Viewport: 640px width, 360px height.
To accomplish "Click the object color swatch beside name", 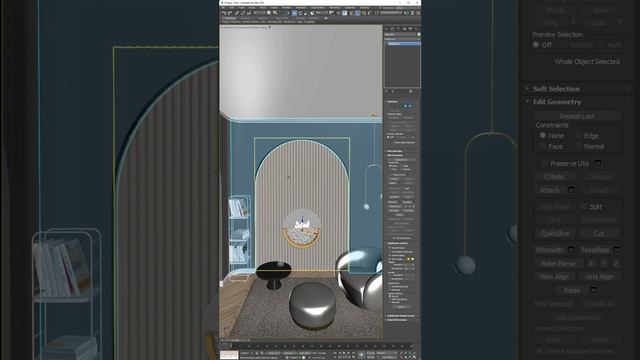I will click(419, 34).
